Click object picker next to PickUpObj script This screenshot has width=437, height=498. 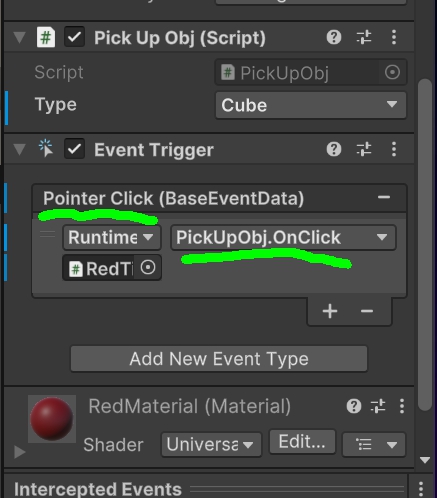pyautogui.click(x=392, y=72)
